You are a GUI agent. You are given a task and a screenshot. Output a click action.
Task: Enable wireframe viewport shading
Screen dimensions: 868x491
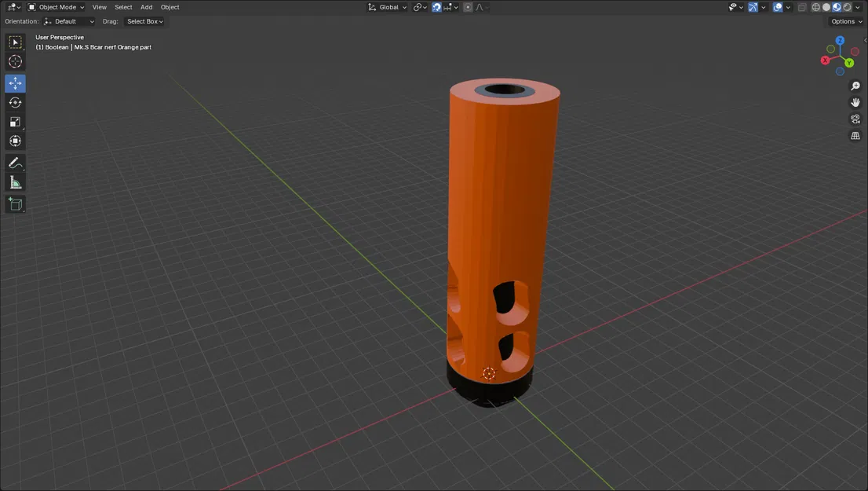point(815,7)
